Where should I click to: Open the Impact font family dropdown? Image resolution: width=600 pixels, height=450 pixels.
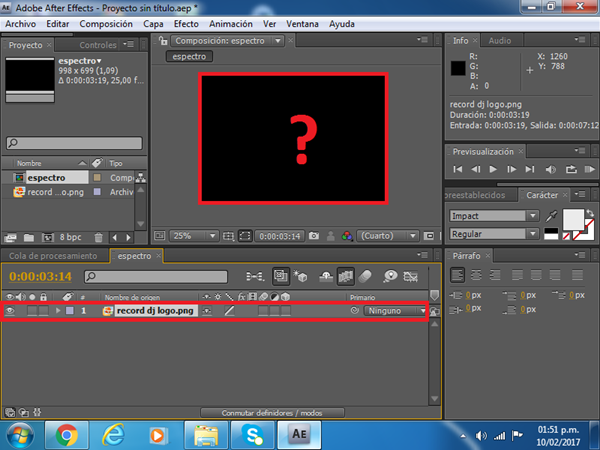coord(493,215)
